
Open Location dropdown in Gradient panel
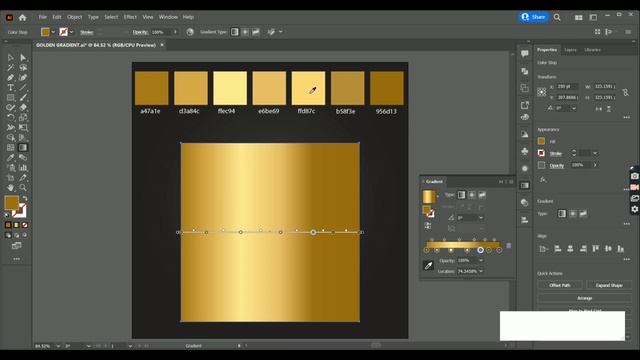481,271
